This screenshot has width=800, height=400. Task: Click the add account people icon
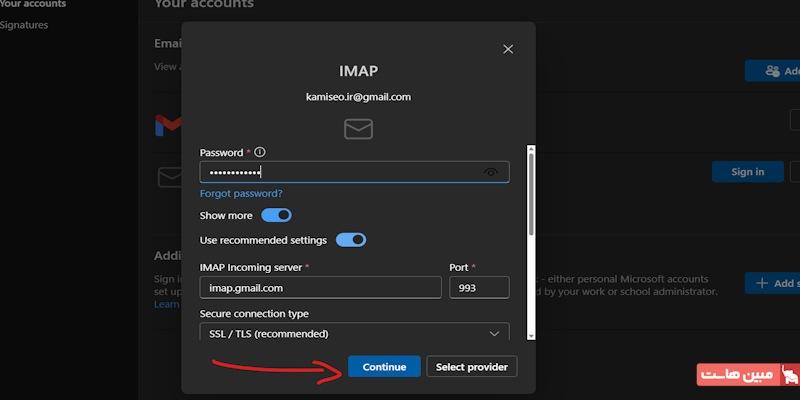772,71
